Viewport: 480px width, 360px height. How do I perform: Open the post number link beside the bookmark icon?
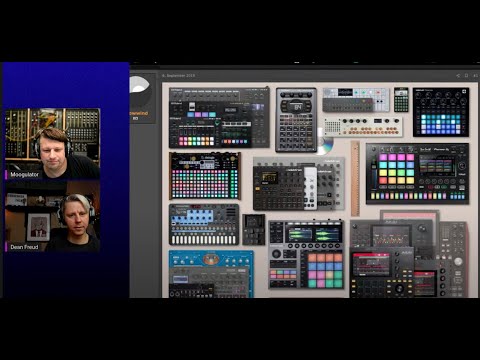pos(475,76)
